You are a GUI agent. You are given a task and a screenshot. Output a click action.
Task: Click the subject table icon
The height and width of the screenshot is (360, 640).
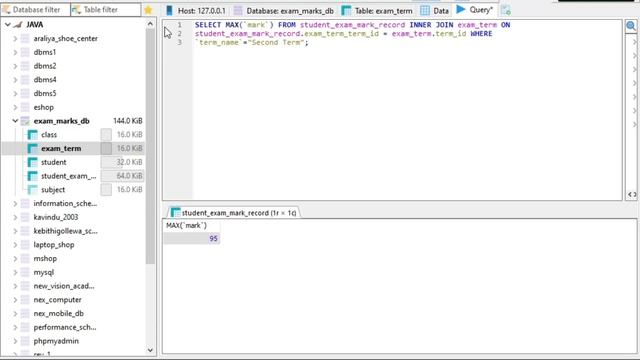tap(32, 190)
